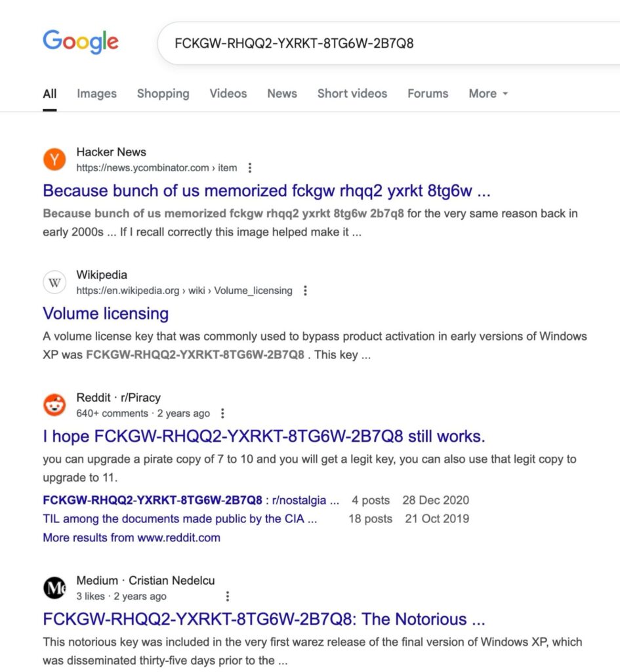620x672 pixels.
Task: Click the Hacker News favicon icon
Action: point(54,159)
